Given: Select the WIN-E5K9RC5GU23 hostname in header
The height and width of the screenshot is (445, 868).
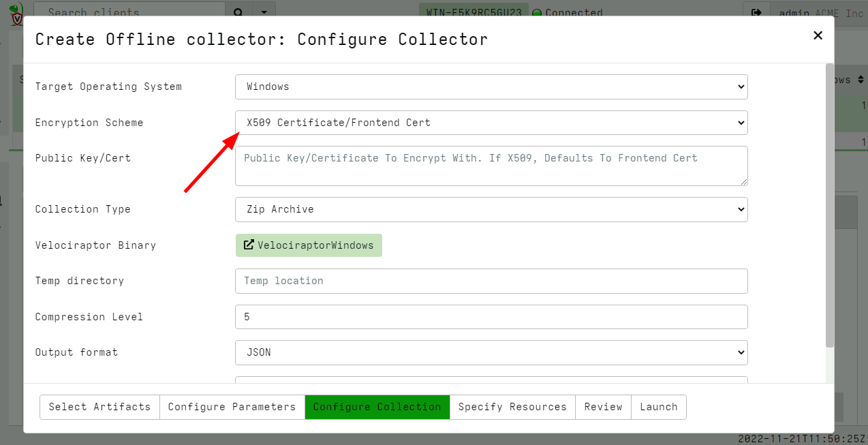Looking at the screenshot, I should coord(473,12).
